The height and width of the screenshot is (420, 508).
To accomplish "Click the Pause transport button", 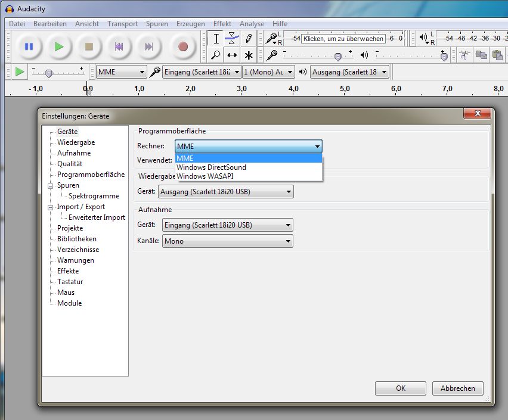I will pyautogui.click(x=29, y=46).
